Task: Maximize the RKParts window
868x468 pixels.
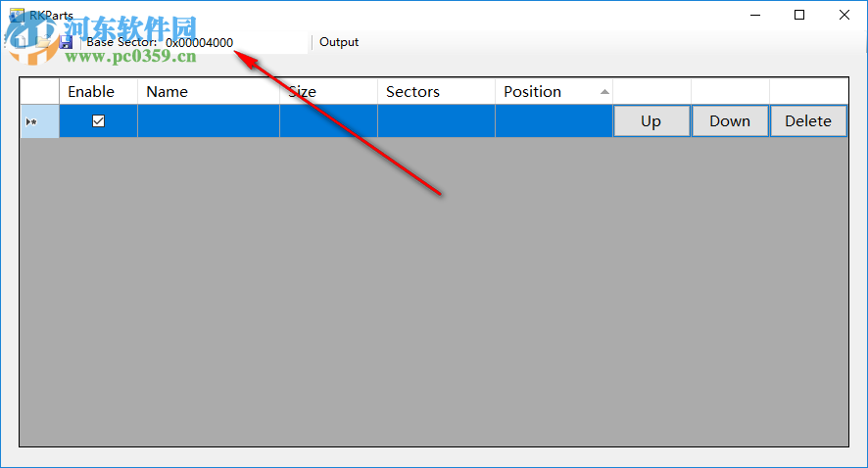Action: click(x=799, y=15)
